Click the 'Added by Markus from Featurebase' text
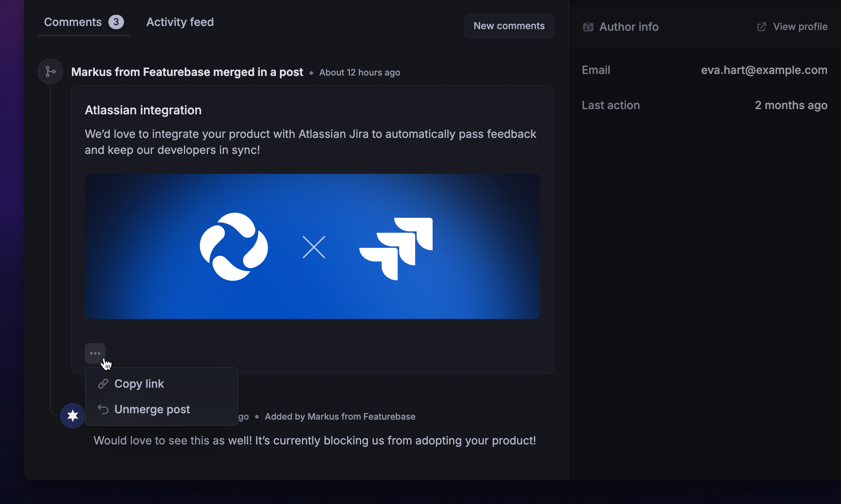 point(340,416)
